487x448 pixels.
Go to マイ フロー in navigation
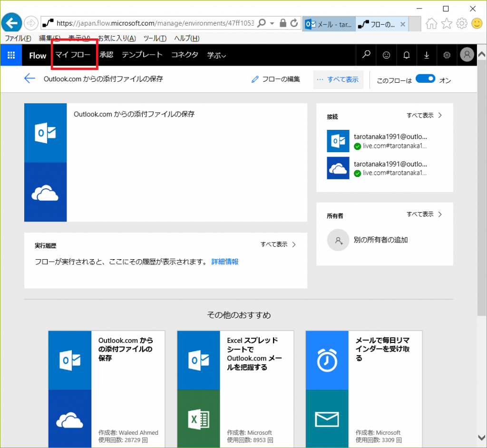point(73,55)
